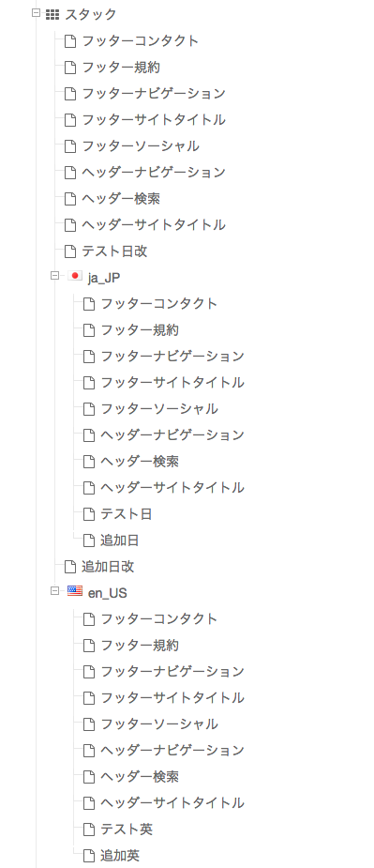Open the ja_JP tree node
Image resolution: width=374 pixels, height=868 pixels.
point(104,278)
